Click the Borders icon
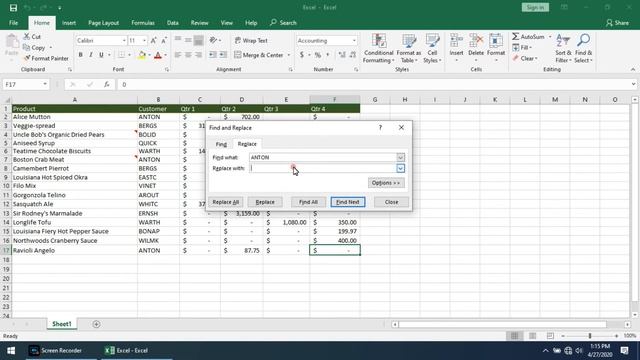 [x=122, y=55]
